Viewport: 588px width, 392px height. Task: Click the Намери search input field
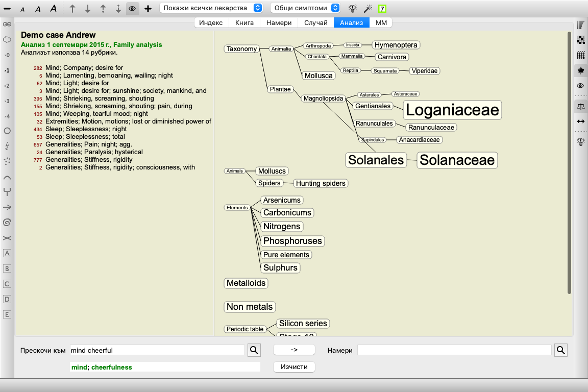pyautogui.click(x=454, y=350)
